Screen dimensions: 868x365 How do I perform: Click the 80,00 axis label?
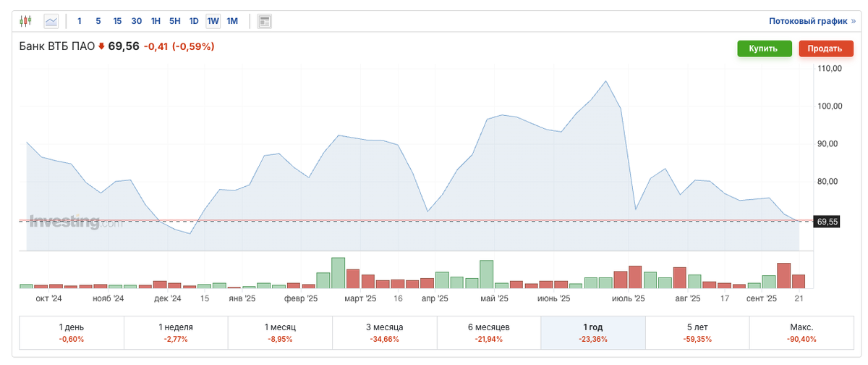829,182
